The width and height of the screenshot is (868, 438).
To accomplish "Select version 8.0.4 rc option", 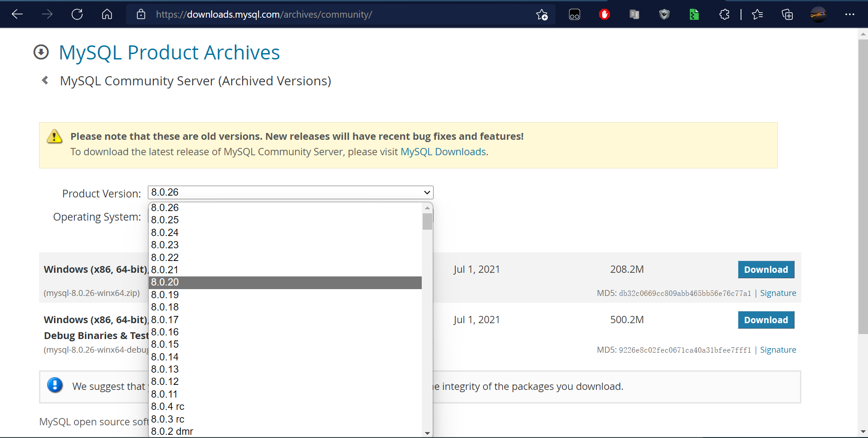I will click(x=285, y=406).
